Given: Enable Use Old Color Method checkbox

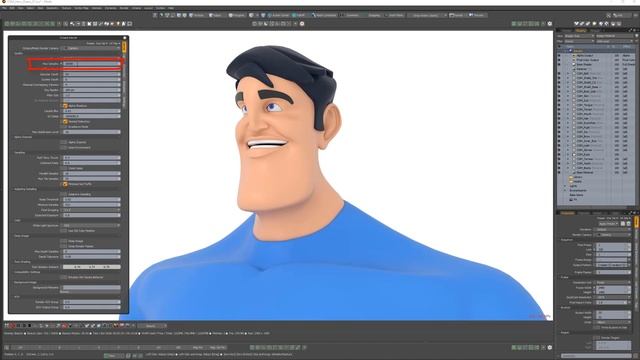Looking at the screenshot, I should point(63,231).
